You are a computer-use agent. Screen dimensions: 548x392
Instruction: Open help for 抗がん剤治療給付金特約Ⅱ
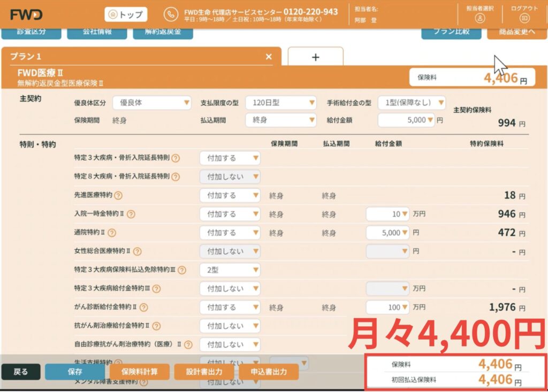click(x=157, y=326)
